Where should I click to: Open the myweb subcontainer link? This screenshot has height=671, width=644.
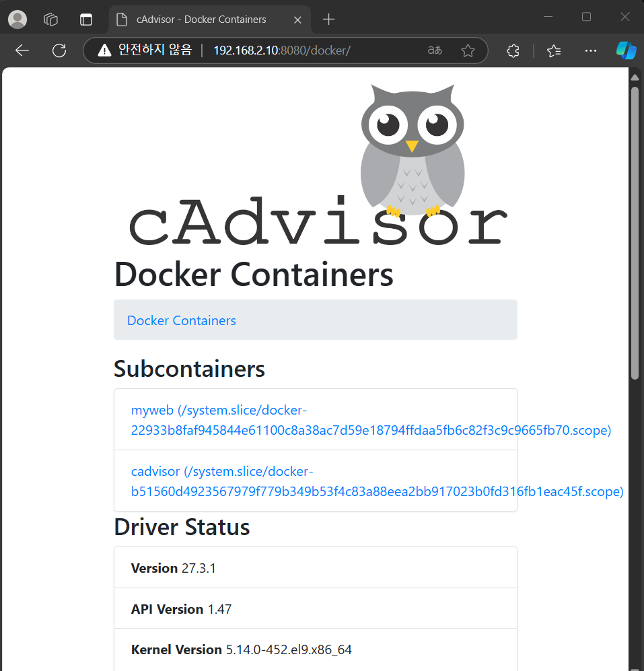371,420
